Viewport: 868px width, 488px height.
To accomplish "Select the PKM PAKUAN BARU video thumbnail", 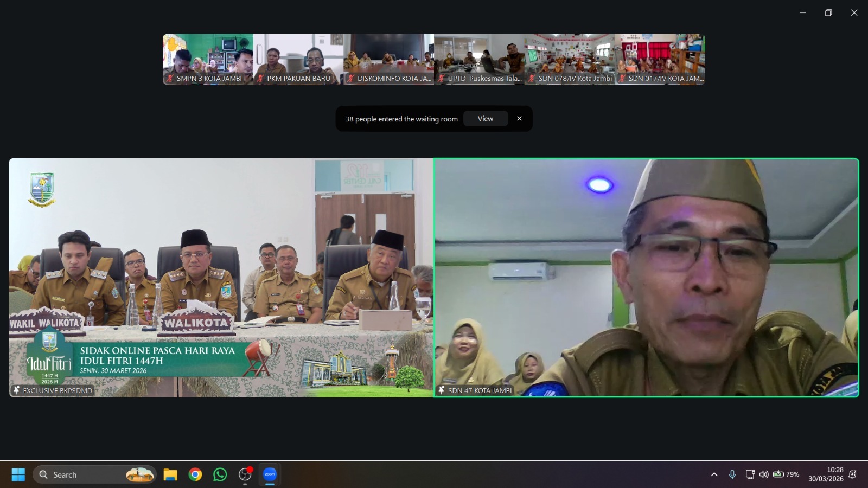I will [x=298, y=59].
